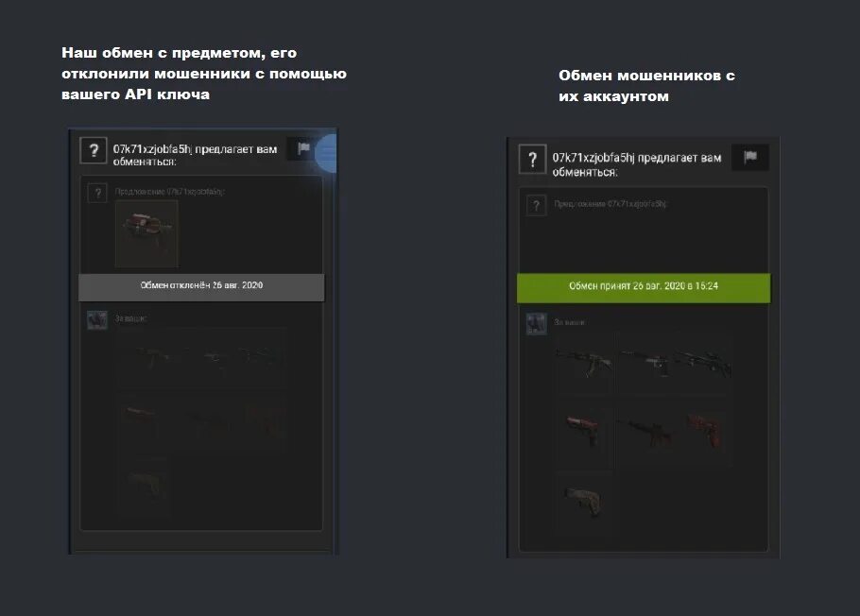Click the small question-mark avatar in the accepted offer's items section
Image resolution: width=860 pixels, height=616 pixels.
pyautogui.click(x=537, y=206)
